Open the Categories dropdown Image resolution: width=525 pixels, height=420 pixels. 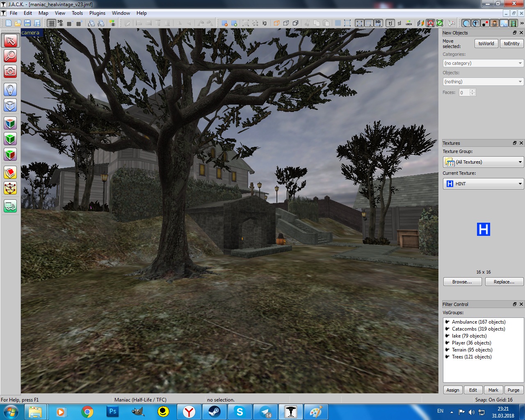tap(483, 63)
